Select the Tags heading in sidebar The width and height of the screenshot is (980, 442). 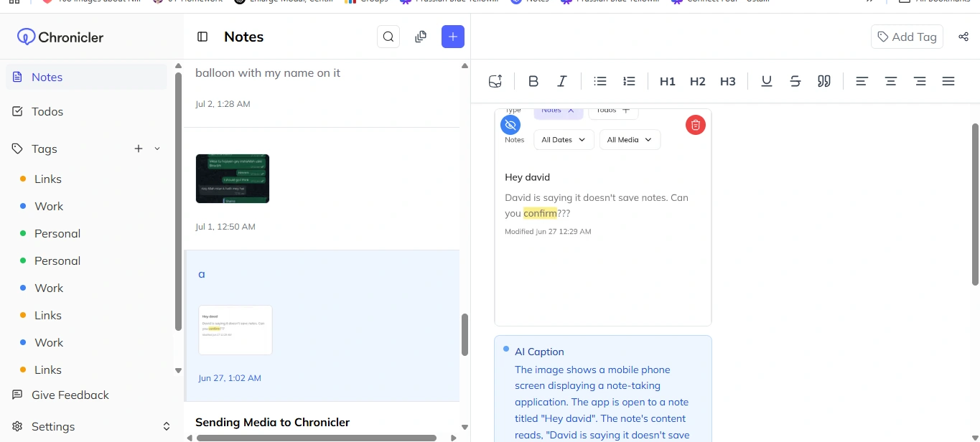[45, 149]
